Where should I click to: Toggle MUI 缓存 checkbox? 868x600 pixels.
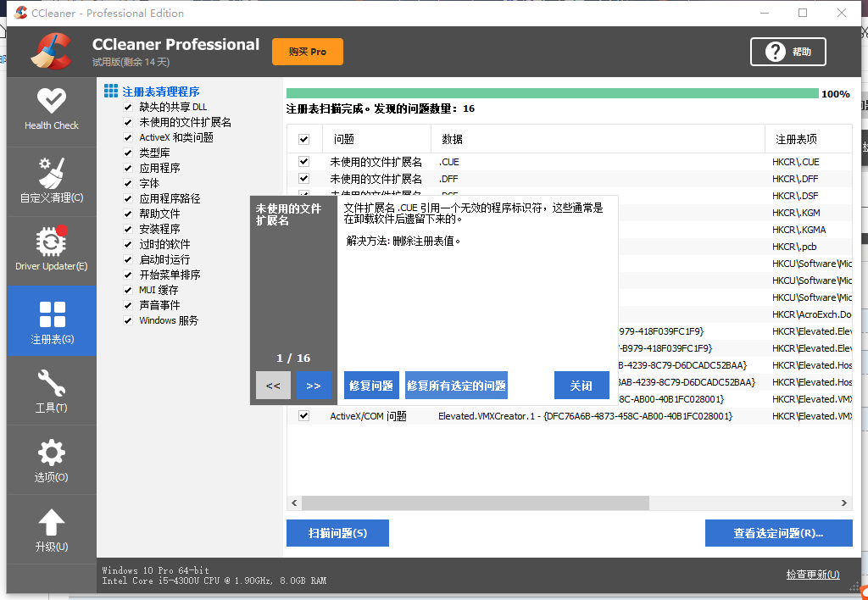(x=128, y=290)
